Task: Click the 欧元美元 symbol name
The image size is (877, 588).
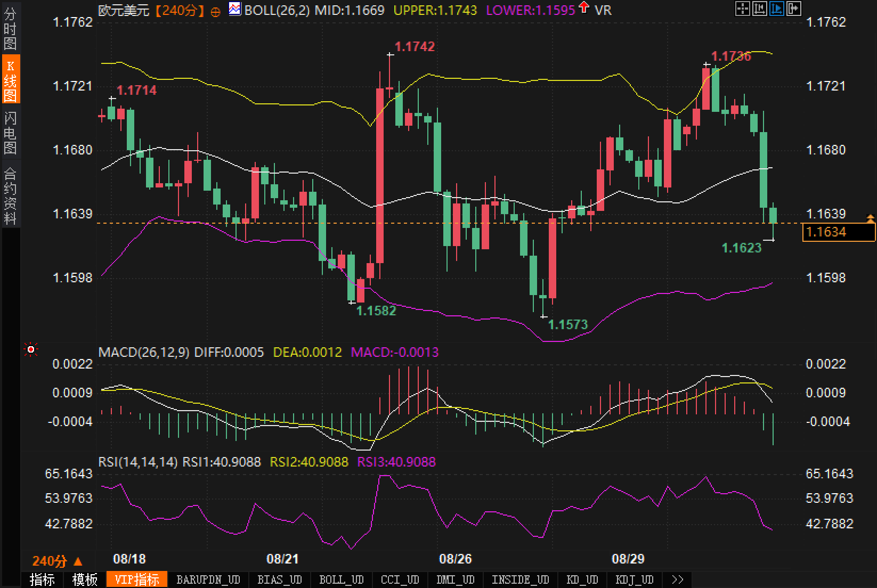Action: pos(124,10)
